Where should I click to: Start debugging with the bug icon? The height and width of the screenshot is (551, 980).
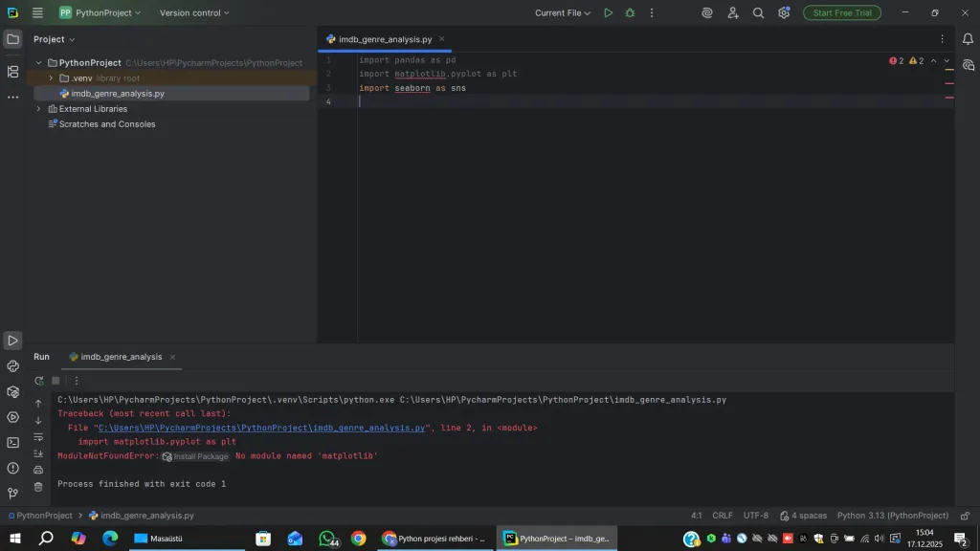pyautogui.click(x=630, y=13)
